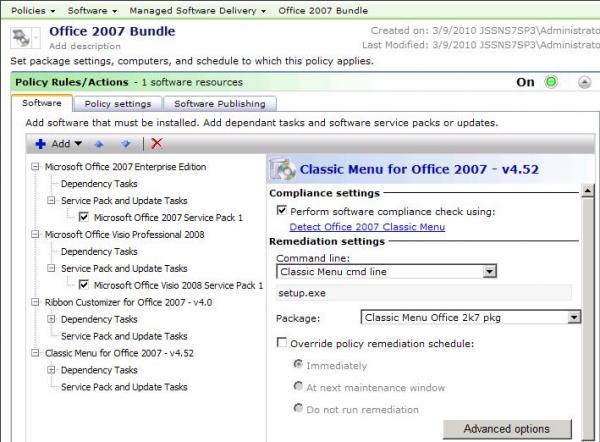Collapse Service Pack tasks under Visio Professional
600x442 pixels.
pyautogui.click(x=51, y=268)
